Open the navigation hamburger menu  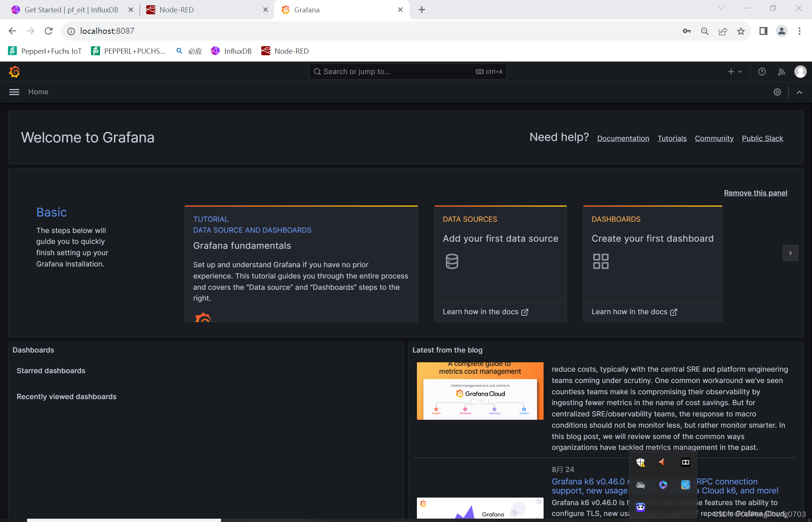[x=14, y=92]
